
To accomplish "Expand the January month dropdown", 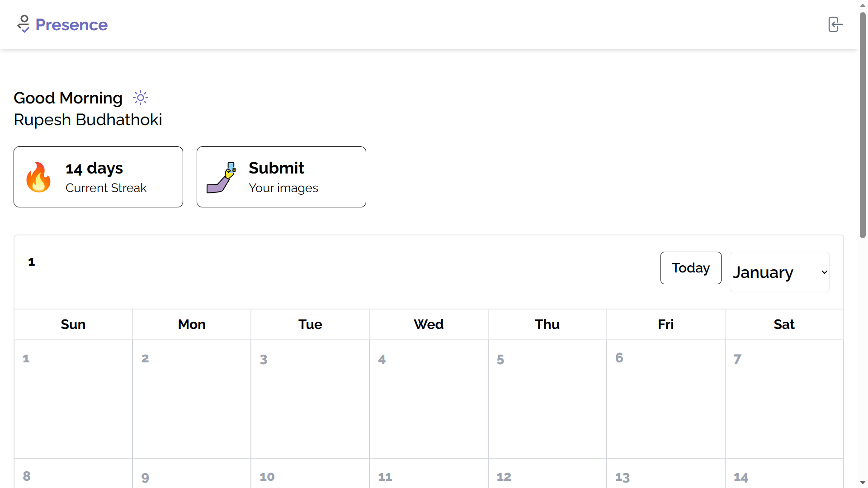I will [x=779, y=272].
